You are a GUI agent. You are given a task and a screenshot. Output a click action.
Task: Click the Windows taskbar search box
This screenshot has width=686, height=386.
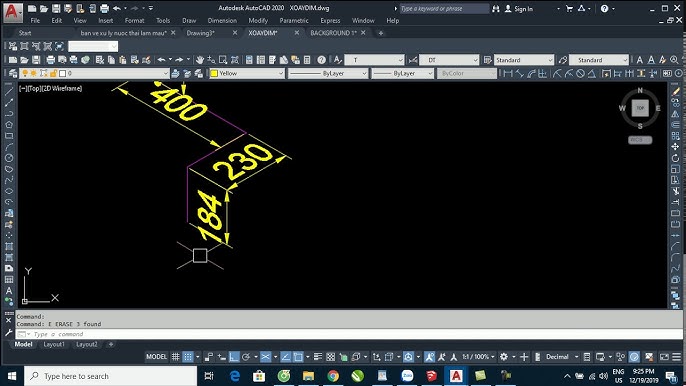click(x=111, y=376)
